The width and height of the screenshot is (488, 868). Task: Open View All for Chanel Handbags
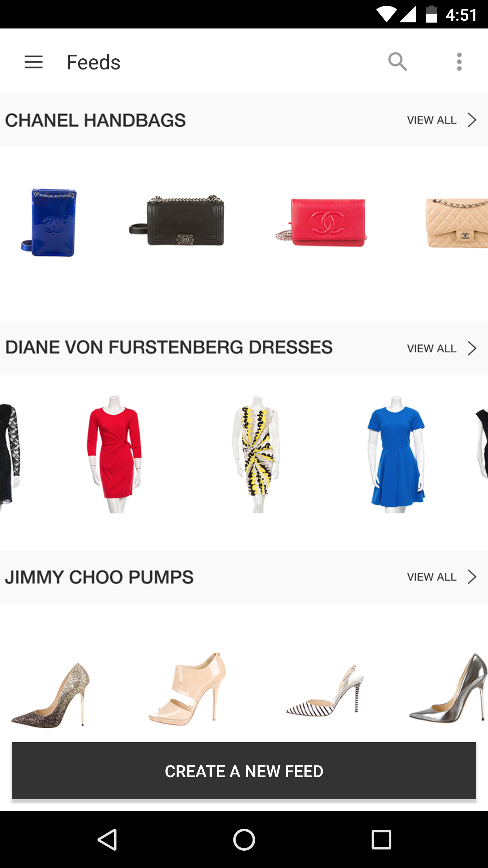coord(432,120)
